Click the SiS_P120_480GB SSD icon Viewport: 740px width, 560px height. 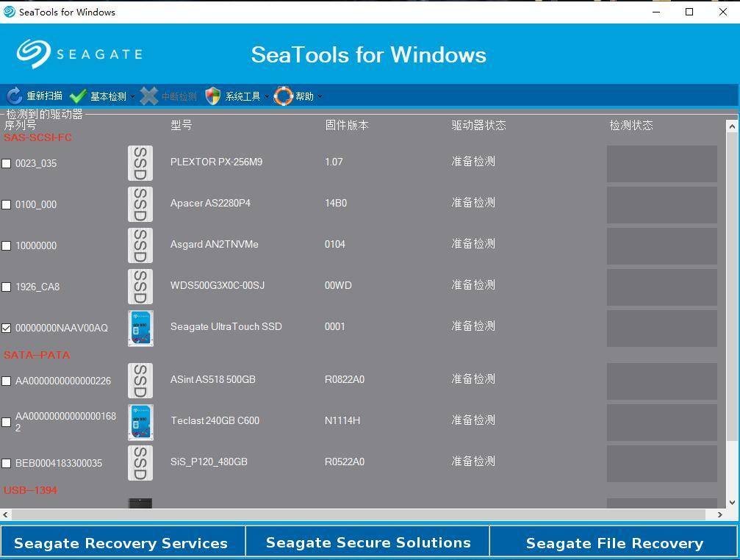pyautogui.click(x=140, y=462)
